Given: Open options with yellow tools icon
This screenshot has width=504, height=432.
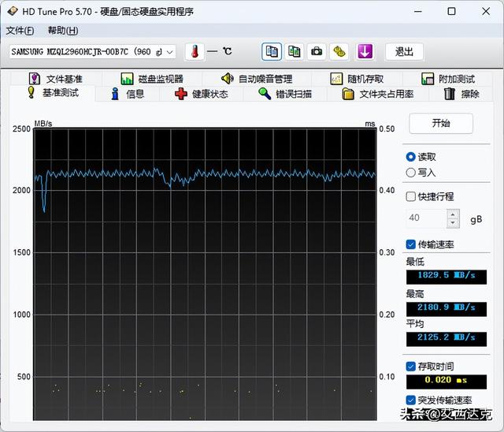Looking at the screenshot, I should 339,51.
